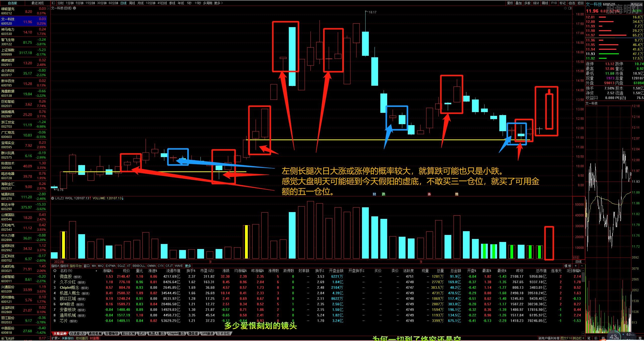This screenshot has width=644, height=341.
Task: Open the 自选股 watchlist tab
Action: pyautogui.click(x=13, y=3)
